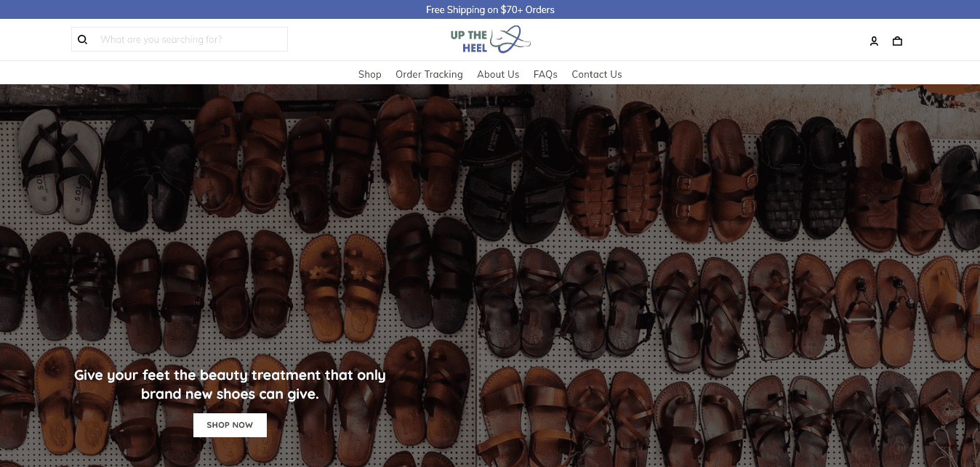The width and height of the screenshot is (980, 467).
Task: Open the shopping bag cart icon
Action: pos(897,41)
